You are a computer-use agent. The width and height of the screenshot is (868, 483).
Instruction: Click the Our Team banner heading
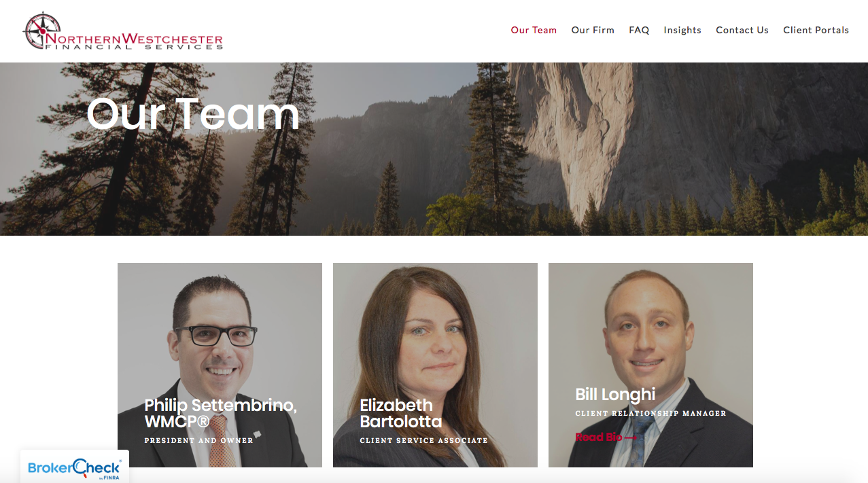193,113
